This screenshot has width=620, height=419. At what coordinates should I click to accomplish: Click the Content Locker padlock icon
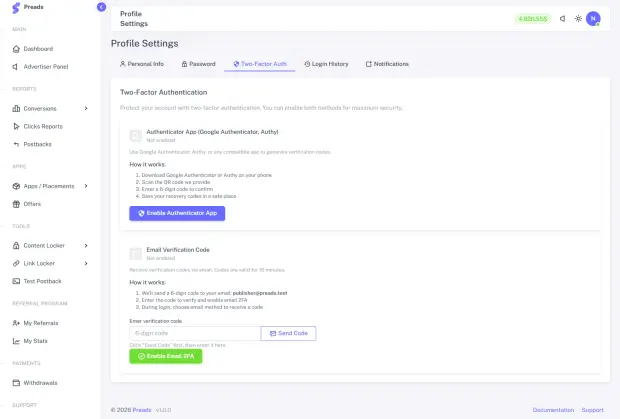click(16, 245)
